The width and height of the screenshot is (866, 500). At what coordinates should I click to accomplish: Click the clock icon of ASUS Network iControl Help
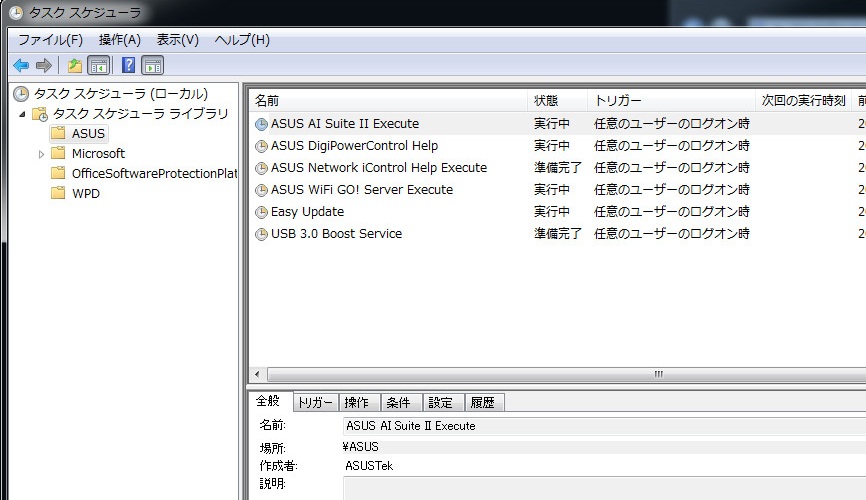(x=261, y=168)
